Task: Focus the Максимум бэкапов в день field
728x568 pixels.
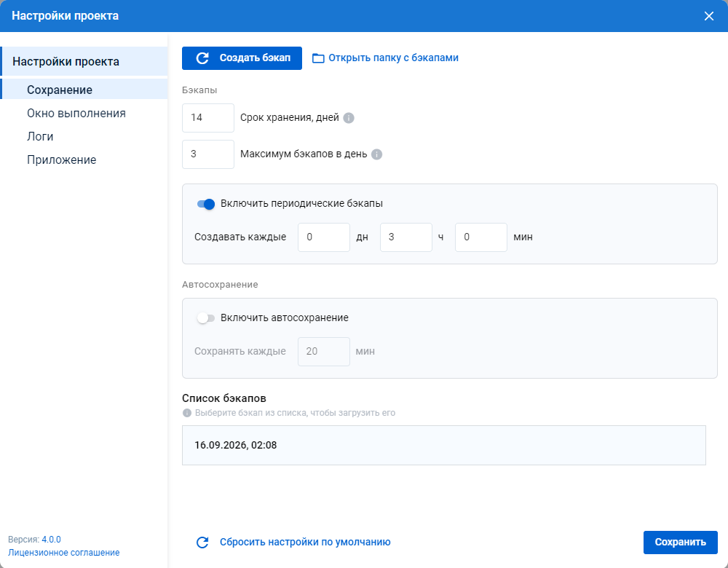Action: [208, 154]
